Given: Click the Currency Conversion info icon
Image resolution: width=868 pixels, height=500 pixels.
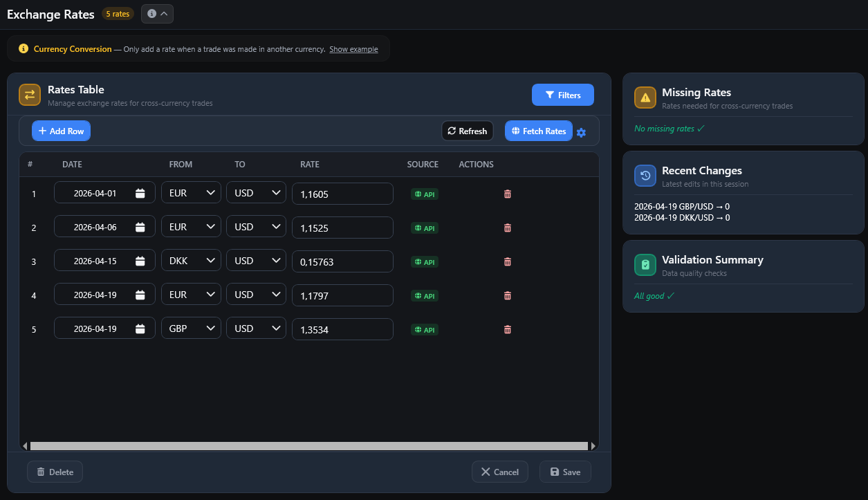Looking at the screenshot, I should [24, 49].
